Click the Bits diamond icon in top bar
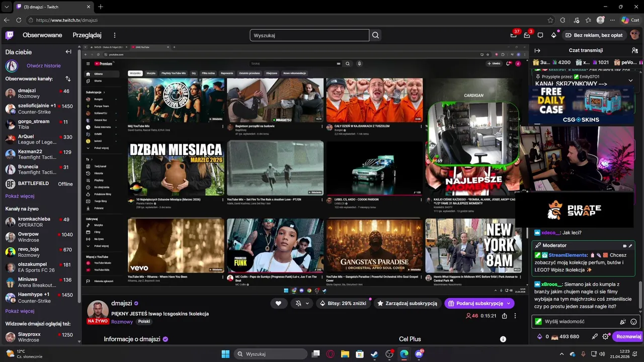 point(553,35)
